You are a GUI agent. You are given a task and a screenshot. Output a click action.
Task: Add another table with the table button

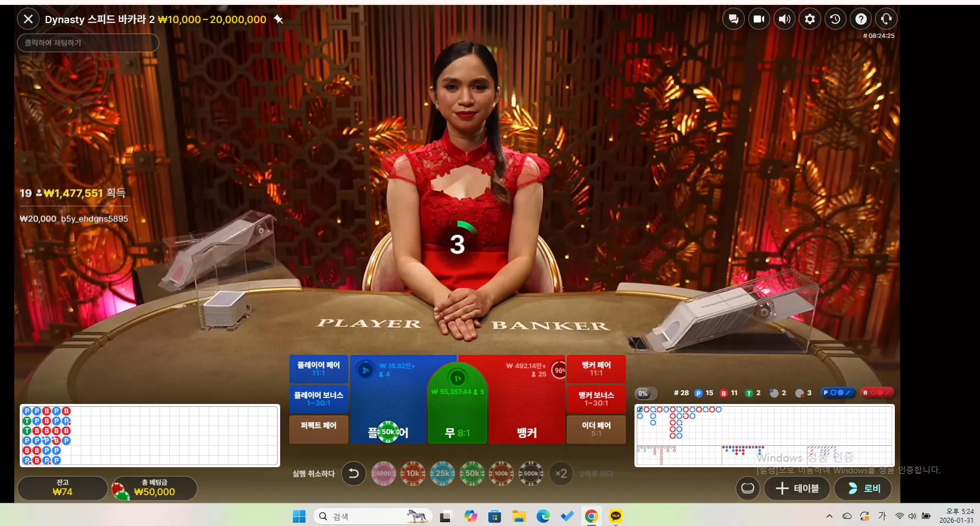[x=797, y=488]
